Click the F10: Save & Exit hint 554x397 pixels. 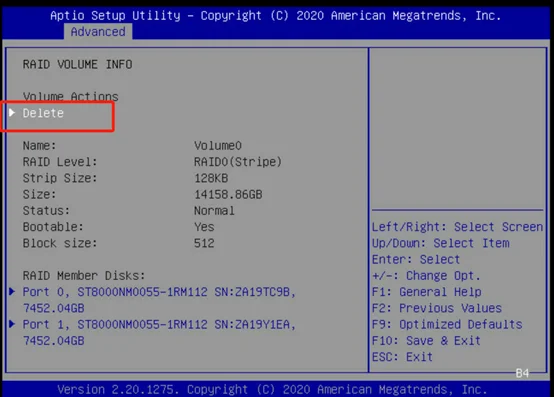(x=426, y=340)
